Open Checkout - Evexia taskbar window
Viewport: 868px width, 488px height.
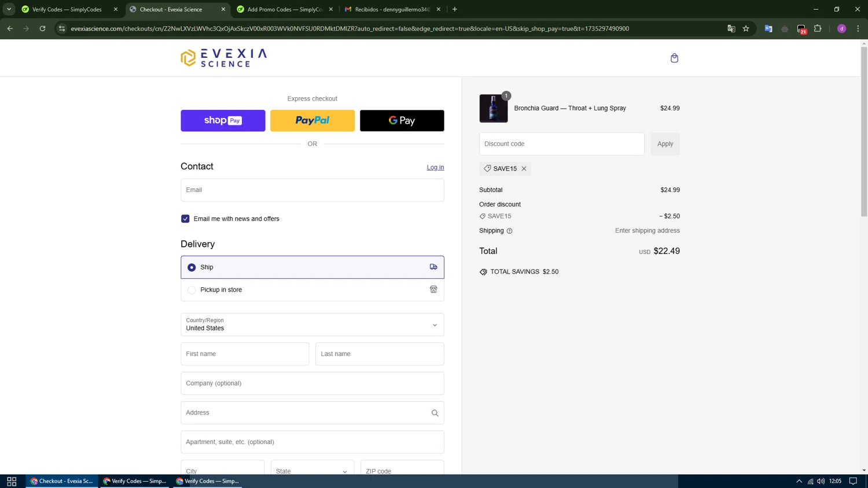point(62,481)
